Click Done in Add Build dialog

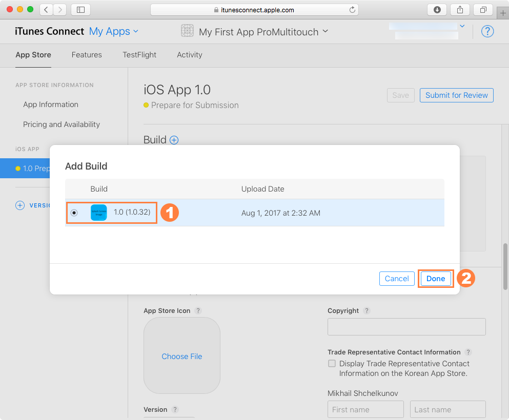(436, 279)
